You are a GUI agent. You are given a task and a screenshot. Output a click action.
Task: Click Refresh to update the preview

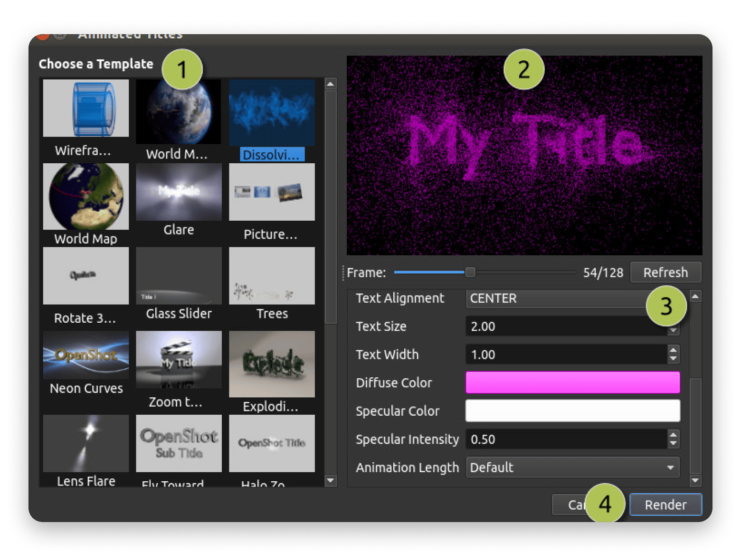(665, 272)
